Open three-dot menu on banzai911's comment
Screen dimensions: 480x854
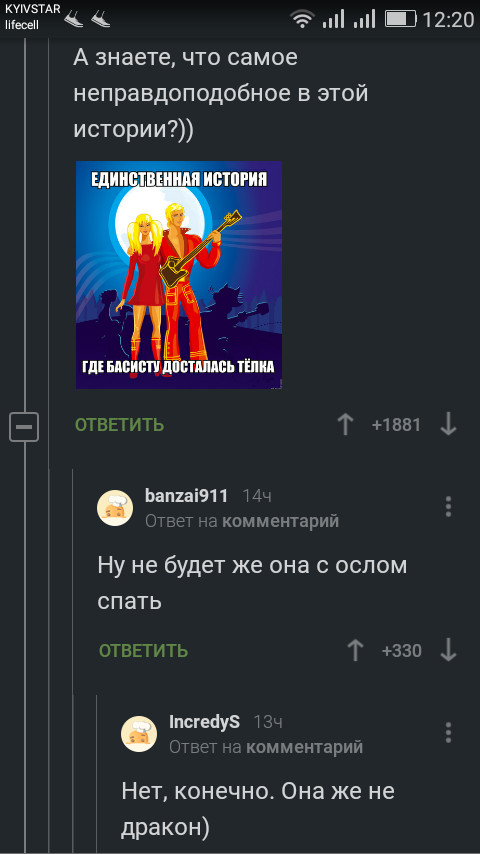coord(448,507)
